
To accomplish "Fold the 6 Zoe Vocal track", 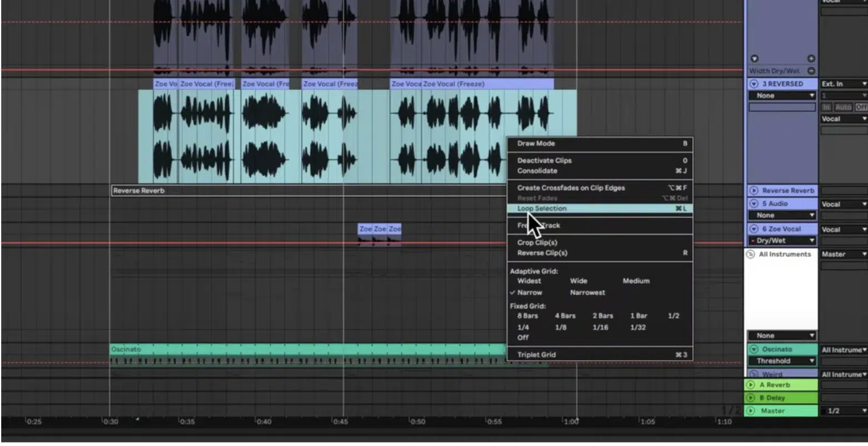I will tap(754, 229).
